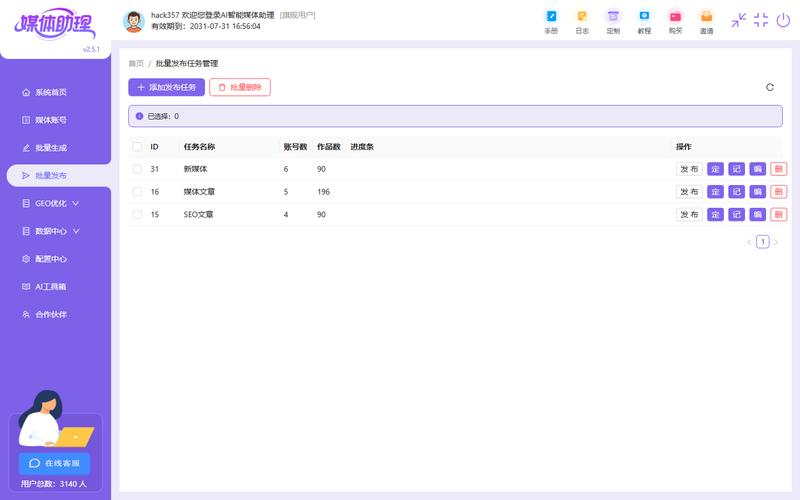Viewport: 800px width, 500px height.
Task: Open 批量生成 in the sidebar
Action: coord(50,148)
